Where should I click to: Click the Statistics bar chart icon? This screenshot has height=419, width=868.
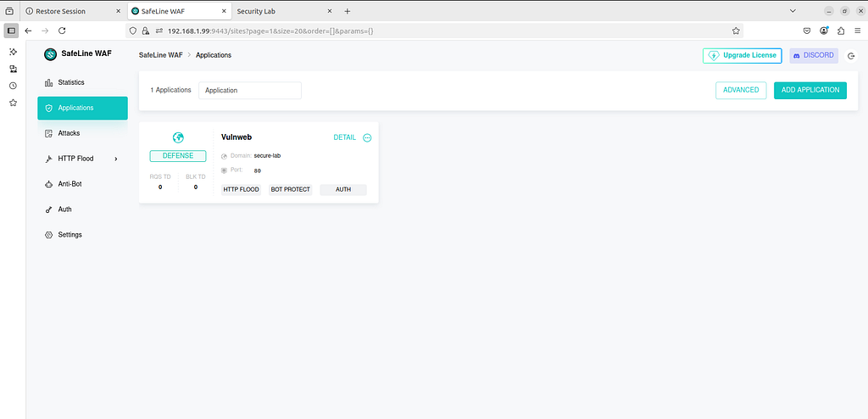(48, 82)
